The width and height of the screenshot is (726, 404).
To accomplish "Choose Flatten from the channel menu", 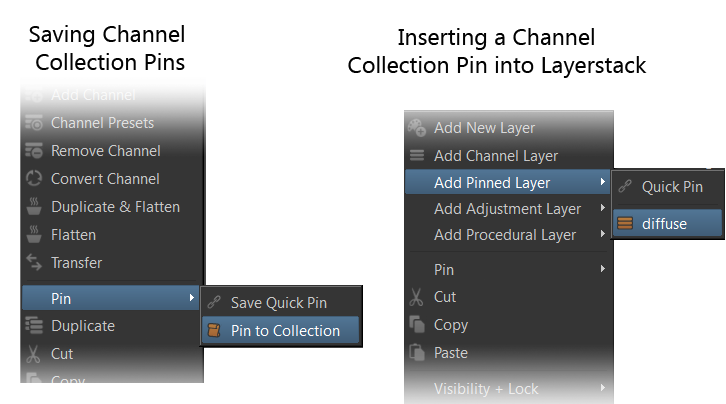I will [73, 235].
